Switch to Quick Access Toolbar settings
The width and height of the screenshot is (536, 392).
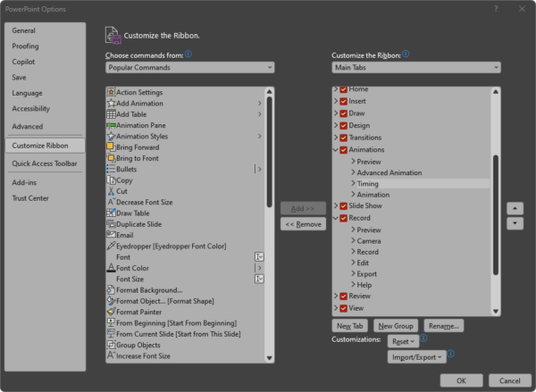45,163
